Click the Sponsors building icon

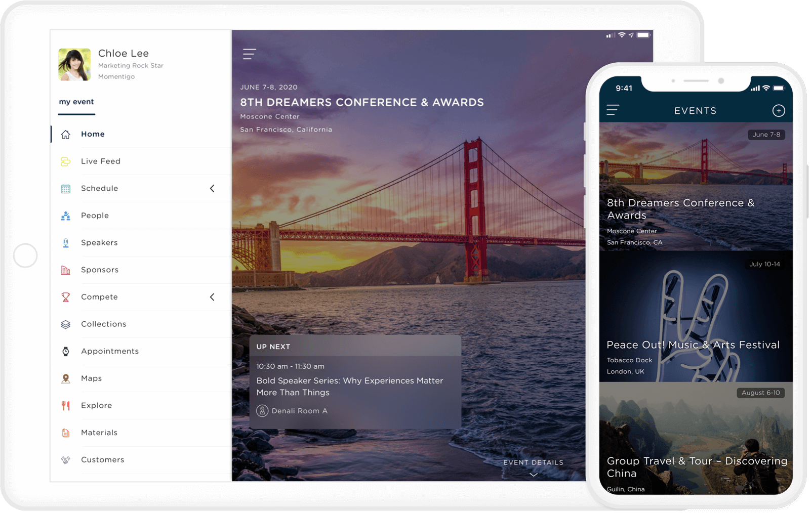(66, 270)
